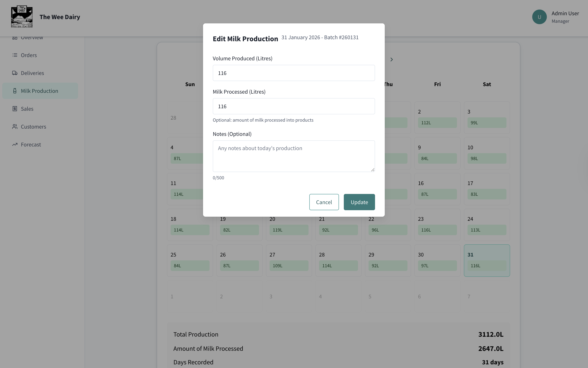
Task: Focus the Milk Processed input field
Action: [294, 106]
